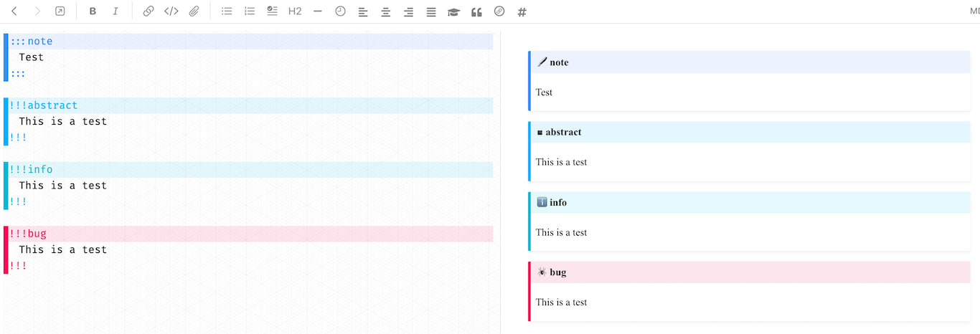Viewport: 980px width, 334px height.
Task: Click the '!!!bug' line in the editor
Action: pos(248,234)
